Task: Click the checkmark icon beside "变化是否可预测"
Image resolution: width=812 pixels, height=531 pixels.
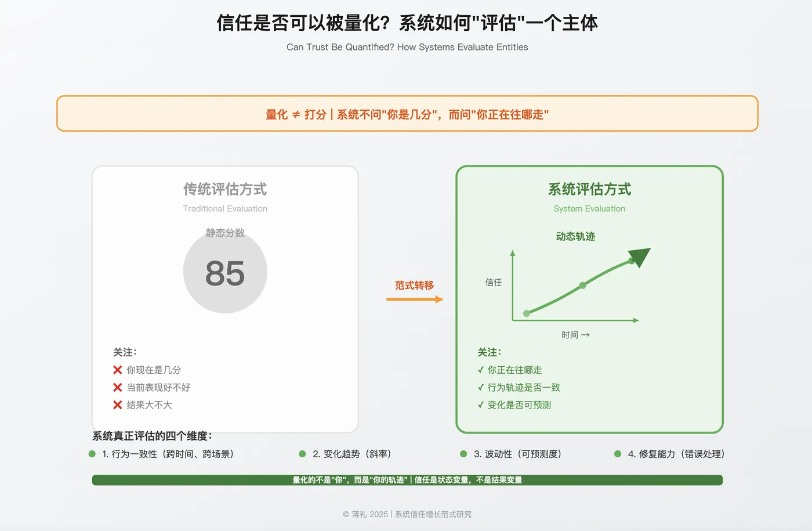Action: point(481,405)
